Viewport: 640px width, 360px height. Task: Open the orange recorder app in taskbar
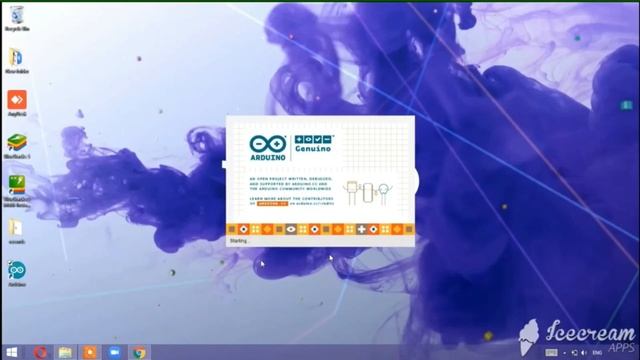point(90,352)
